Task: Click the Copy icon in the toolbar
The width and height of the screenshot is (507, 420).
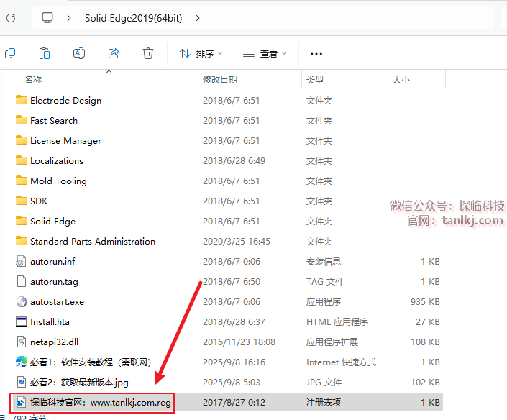Action: [x=10, y=53]
